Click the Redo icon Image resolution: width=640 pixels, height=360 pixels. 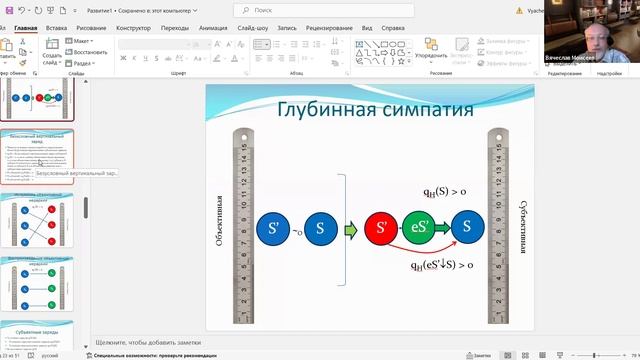click(38, 11)
